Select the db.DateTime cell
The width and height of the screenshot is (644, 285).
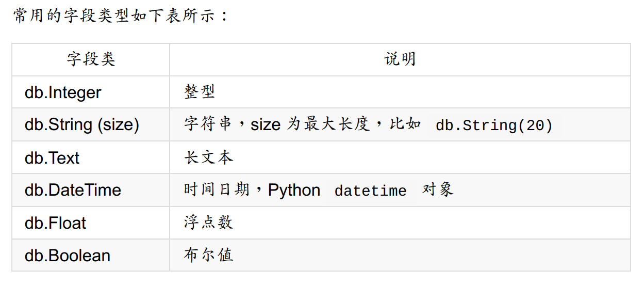pos(91,190)
